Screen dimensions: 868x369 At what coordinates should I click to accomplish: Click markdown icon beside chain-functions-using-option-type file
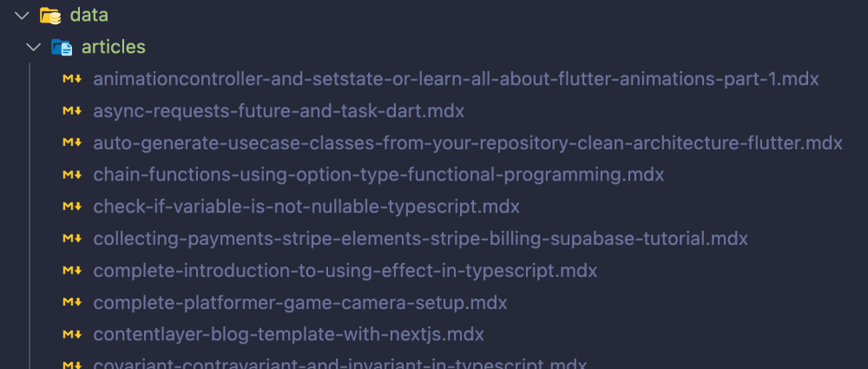pyautogui.click(x=72, y=175)
